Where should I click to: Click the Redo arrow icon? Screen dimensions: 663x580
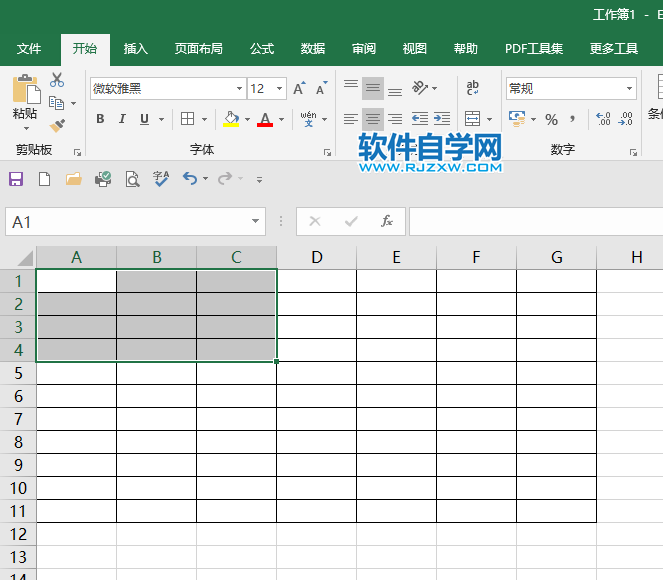pyautogui.click(x=225, y=179)
